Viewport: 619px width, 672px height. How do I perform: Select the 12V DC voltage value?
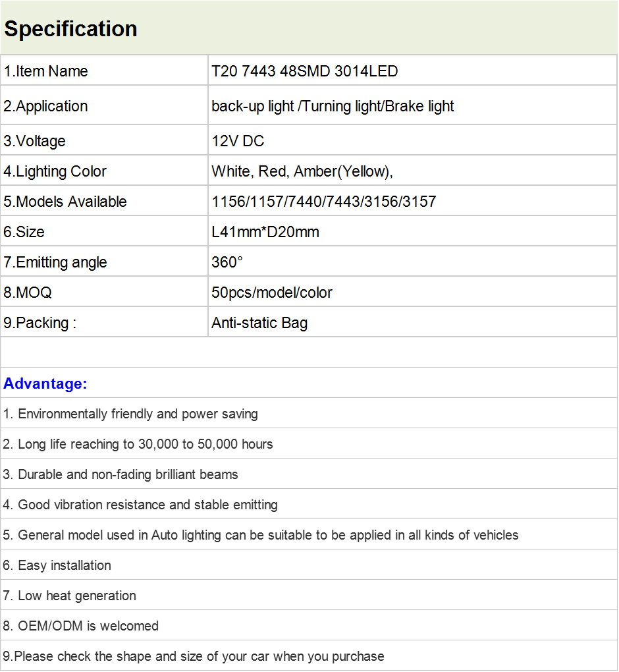click(x=238, y=141)
